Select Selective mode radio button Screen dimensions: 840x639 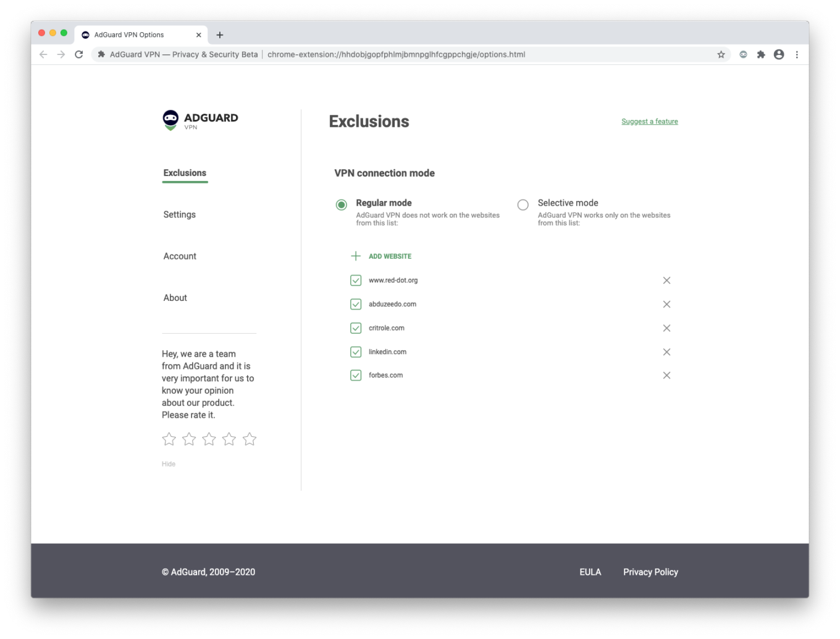[x=523, y=205]
